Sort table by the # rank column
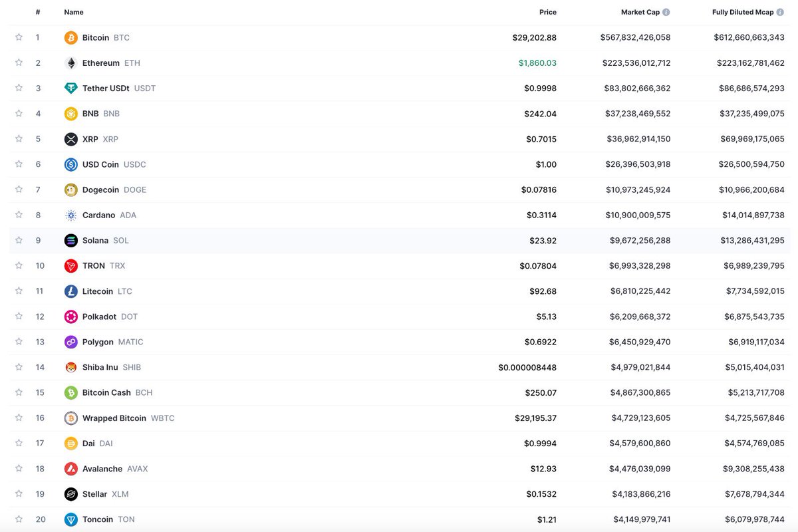The image size is (798, 532). click(x=38, y=12)
